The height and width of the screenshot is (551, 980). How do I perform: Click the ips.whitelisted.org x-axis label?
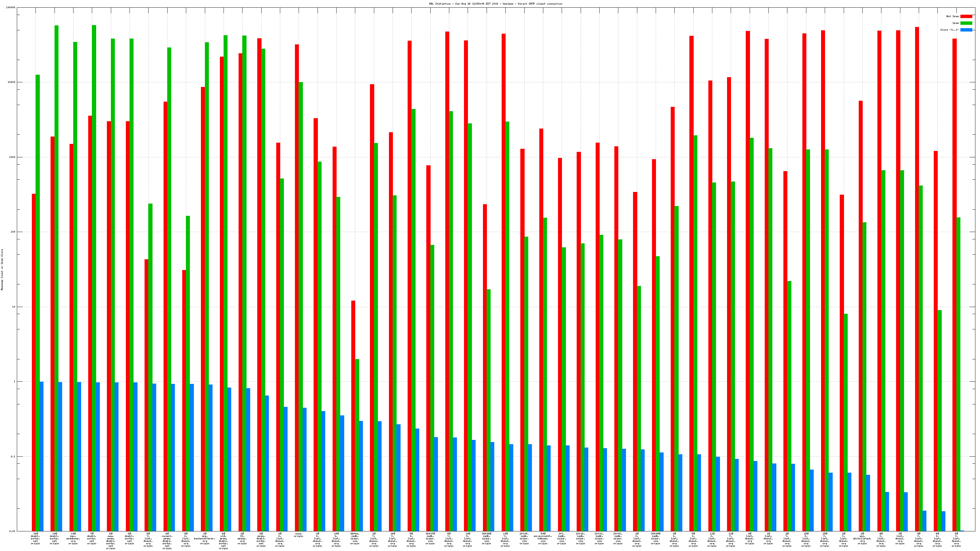click(862, 538)
